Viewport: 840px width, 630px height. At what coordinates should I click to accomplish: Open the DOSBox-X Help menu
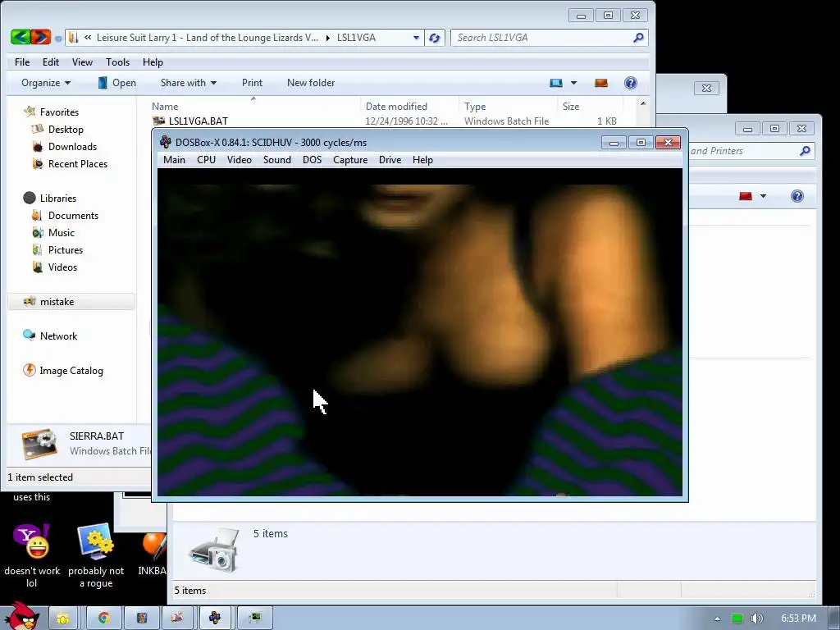(422, 160)
